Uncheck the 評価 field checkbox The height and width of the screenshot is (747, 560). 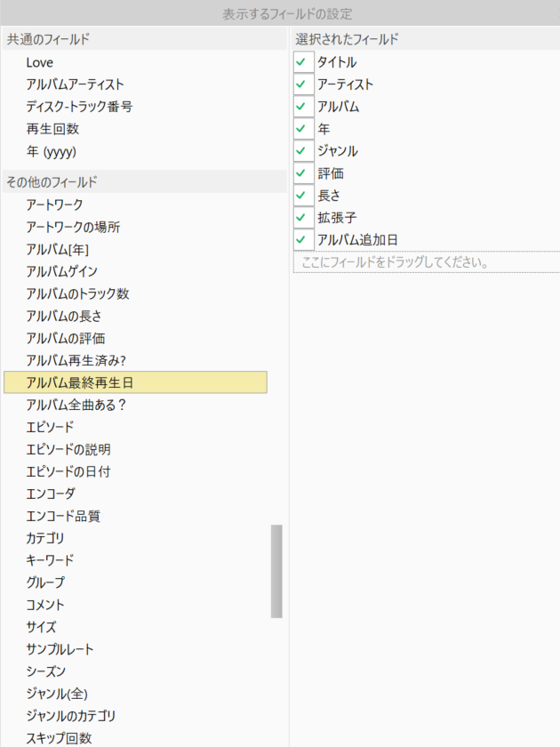click(303, 173)
